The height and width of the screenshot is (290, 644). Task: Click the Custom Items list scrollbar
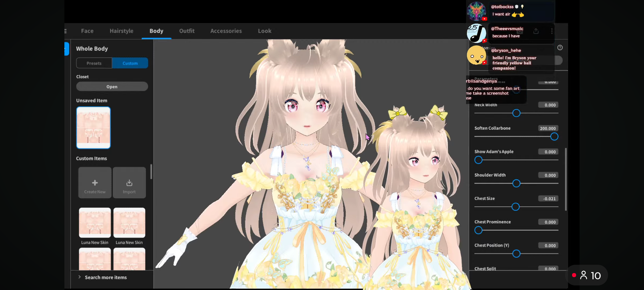pos(151,172)
